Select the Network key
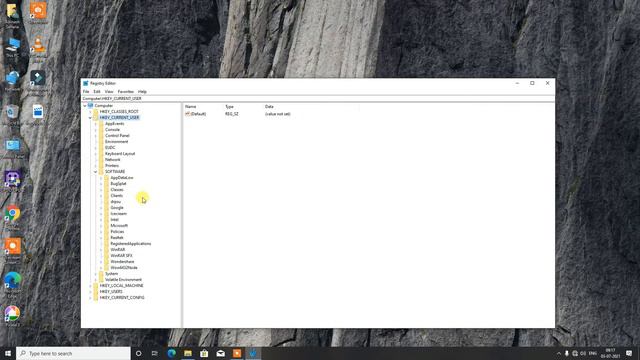Image resolution: width=640 pixels, height=360 pixels. 113,160
